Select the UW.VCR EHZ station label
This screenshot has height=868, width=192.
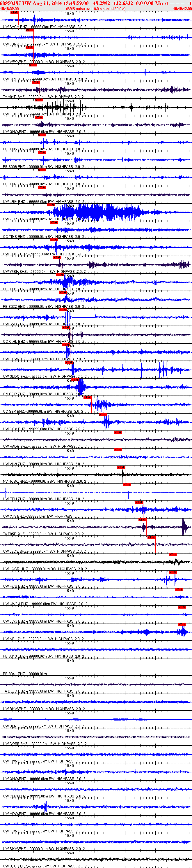(43, 219)
